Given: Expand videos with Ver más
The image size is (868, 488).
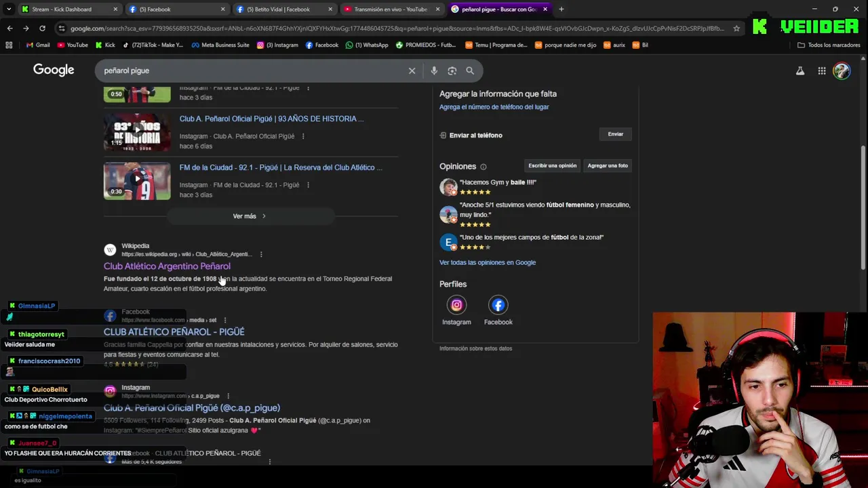Looking at the screenshot, I should pos(250,216).
